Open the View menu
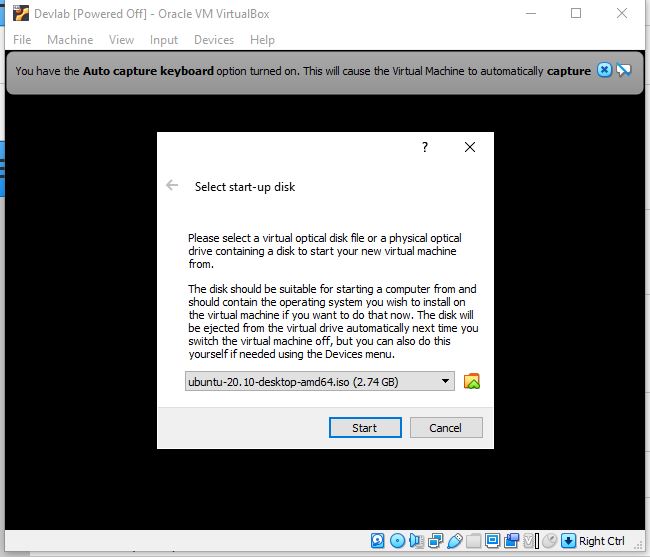 coord(121,40)
